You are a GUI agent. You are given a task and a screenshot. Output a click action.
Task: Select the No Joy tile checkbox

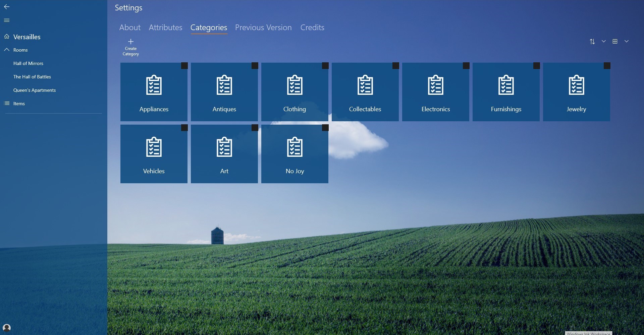(325, 128)
